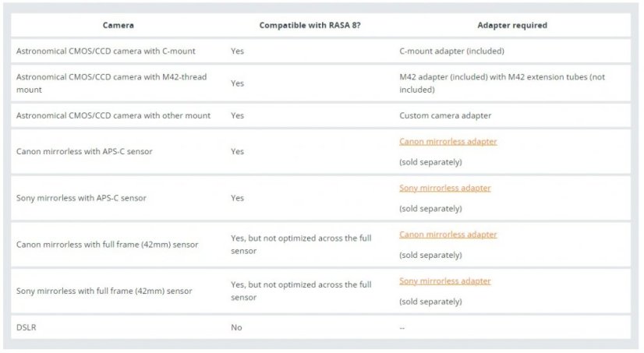
Task: Follow Canon mirrorless adapter link in full frame row
Action: (x=448, y=235)
